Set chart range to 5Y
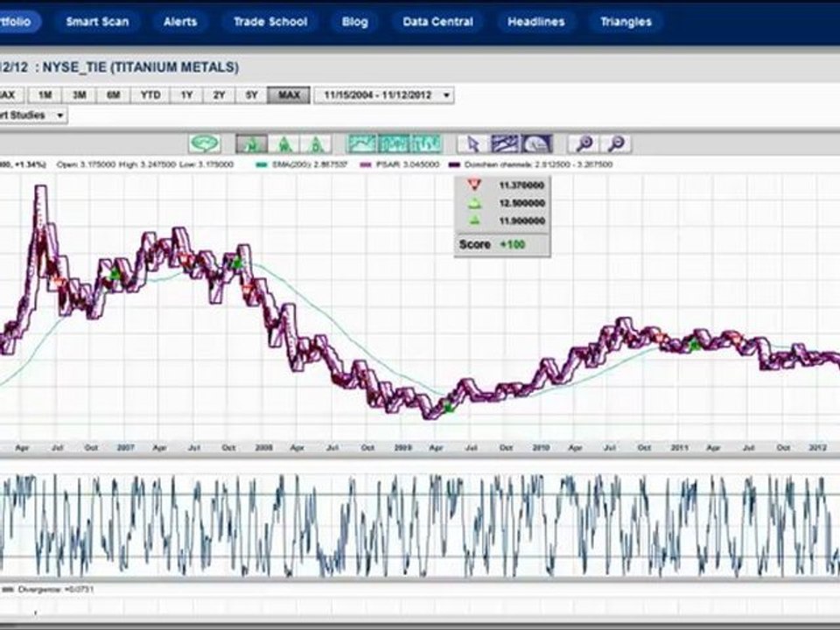 (x=252, y=95)
